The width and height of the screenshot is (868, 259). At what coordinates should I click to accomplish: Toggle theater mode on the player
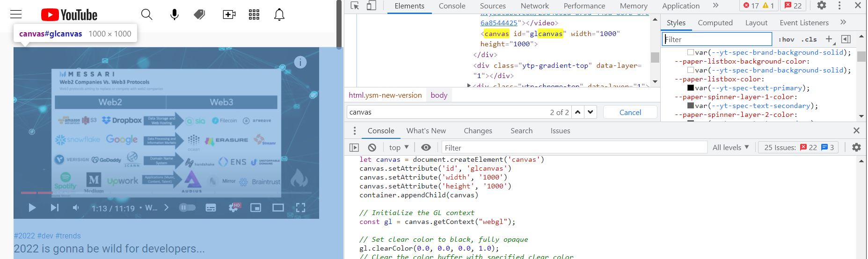278,208
